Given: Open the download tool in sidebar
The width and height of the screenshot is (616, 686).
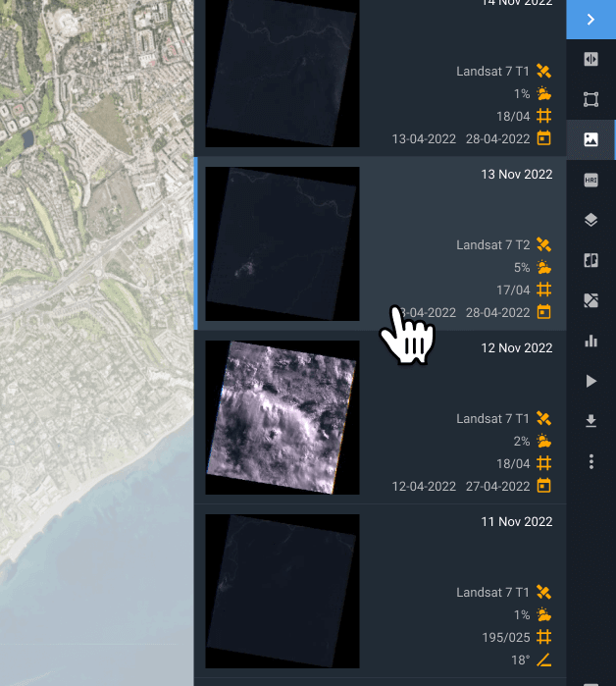Looking at the screenshot, I should pyautogui.click(x=590, y=421).
